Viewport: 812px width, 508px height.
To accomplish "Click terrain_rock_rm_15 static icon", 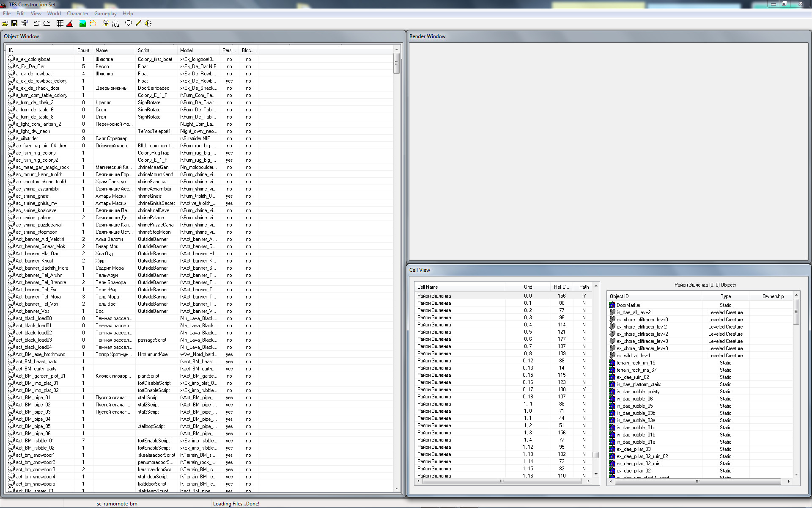I will (x=612, y=362).
